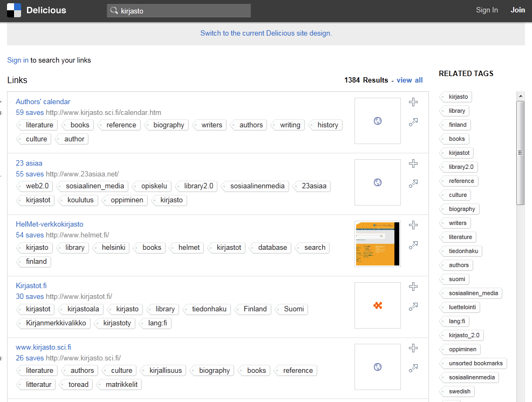This screenshot has height=402, width=532.
Task: Click the matrikkelit tag under www.kirjasto.sci.fi
Action: 119,384
